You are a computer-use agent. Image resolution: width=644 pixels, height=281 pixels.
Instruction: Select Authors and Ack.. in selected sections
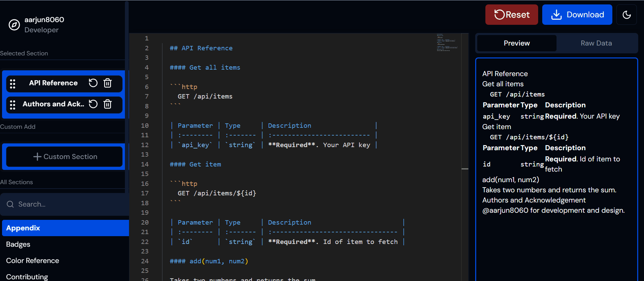pyautogui.click(x=53, y=104)
